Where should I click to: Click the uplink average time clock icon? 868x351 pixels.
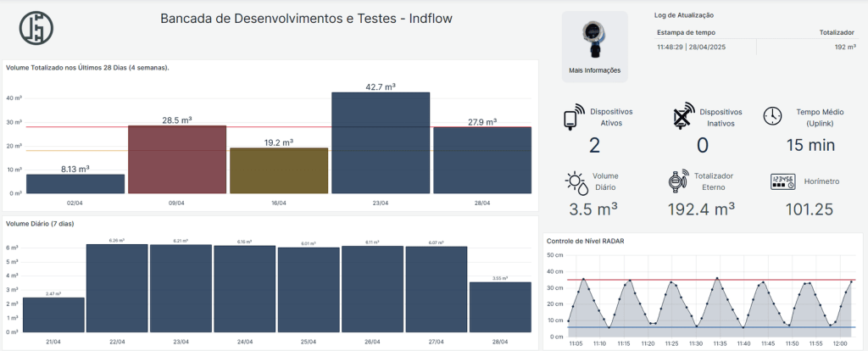tap(772, 116)
